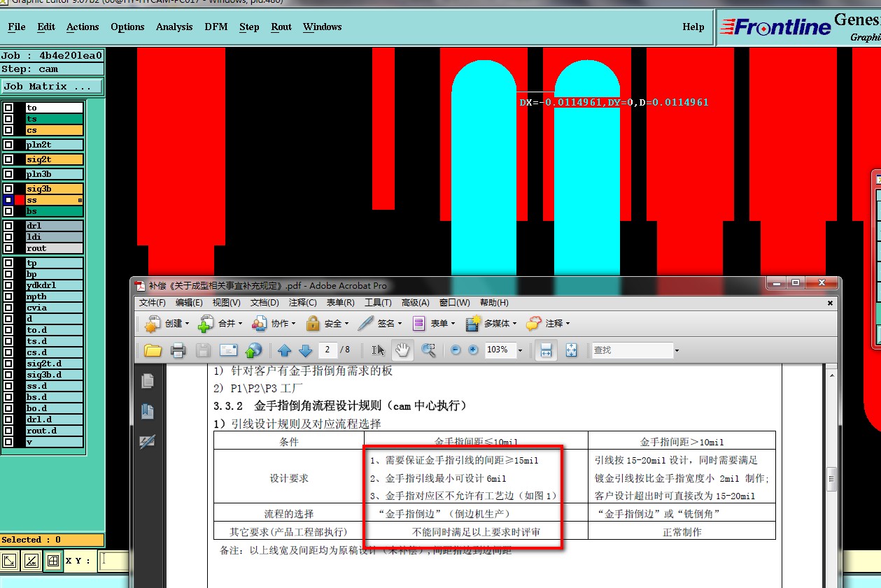
Task: Toggle the 'rout' layer checkbox
Action: tap(8, 248)
